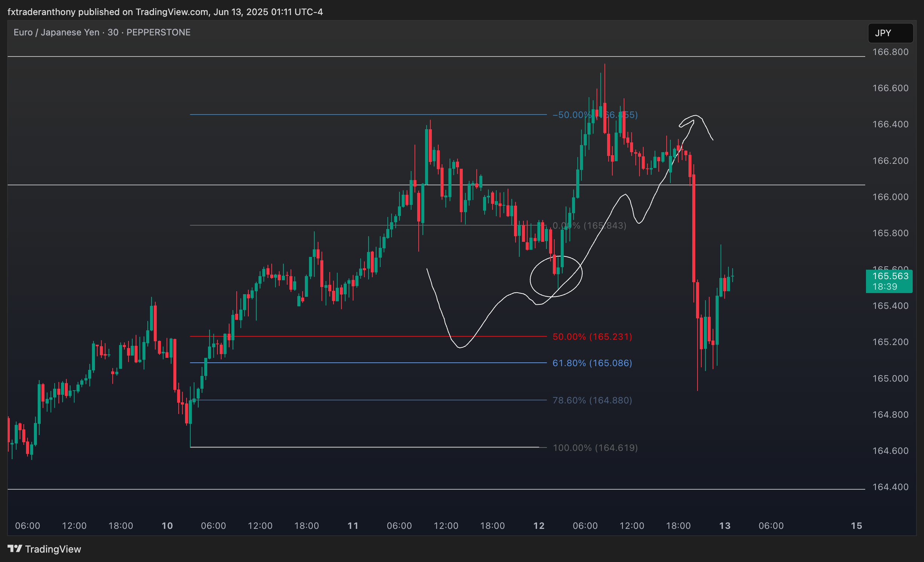Click the date label 11 on time axis
The width and height of the screenshot is (924, 562).
click(x=353, y=526)
